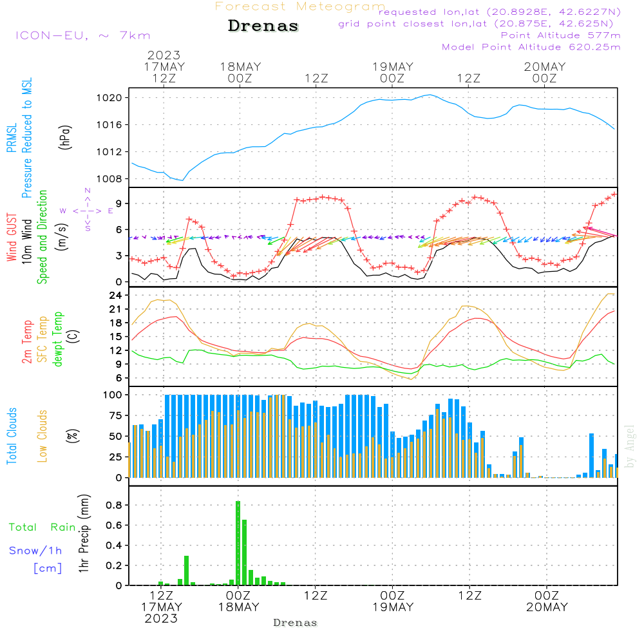Click the '1hr Precip (mm)' axis label
This screenshot has height=644, width=644.
[x=83, y=533]
